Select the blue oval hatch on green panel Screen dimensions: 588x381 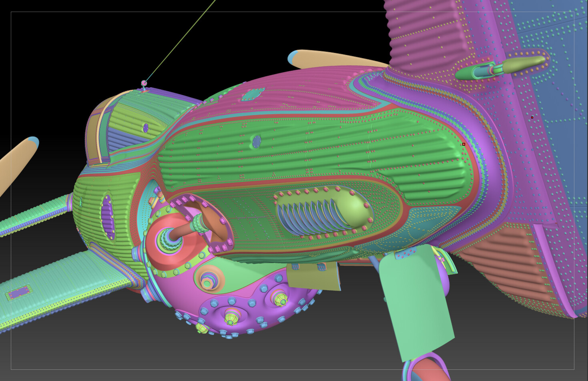256,141
